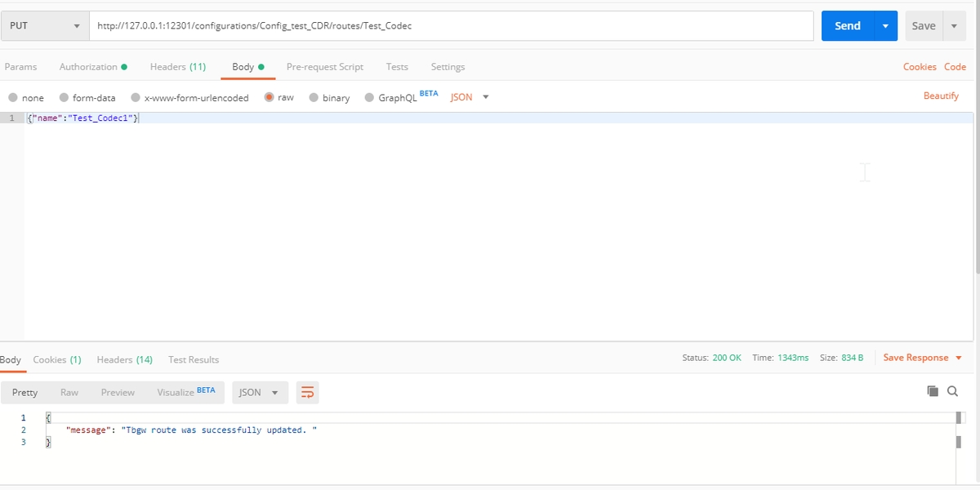The image size is (980, 490).
Task: Open the PUT method dropdown
Action: (43, 26)
